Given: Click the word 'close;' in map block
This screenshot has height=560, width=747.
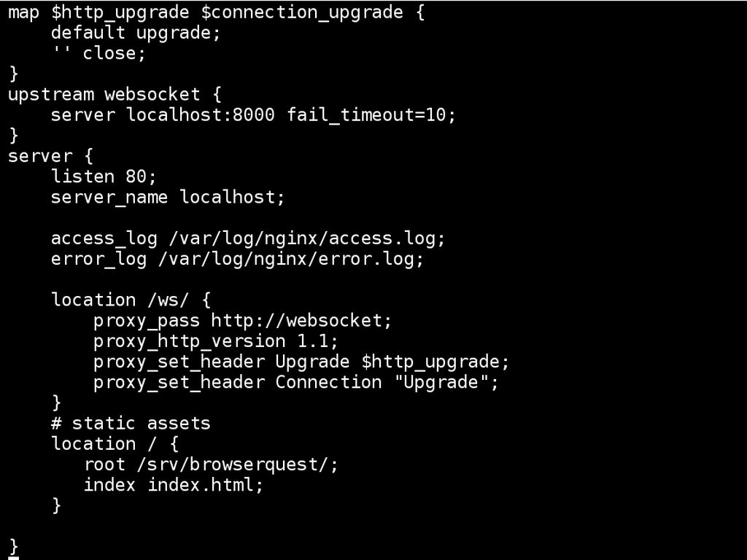Looking at the screenshot, I should (115, 53).
